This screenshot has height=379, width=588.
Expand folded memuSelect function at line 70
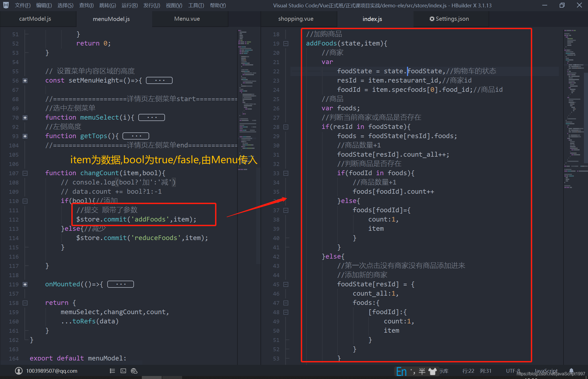point(25,118)
